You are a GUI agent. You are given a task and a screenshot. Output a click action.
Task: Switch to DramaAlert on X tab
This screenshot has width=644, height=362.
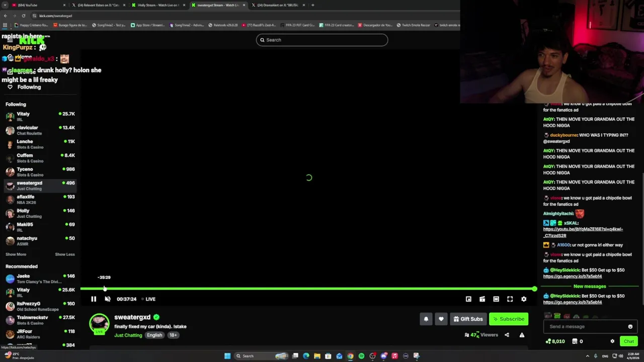[x=278, y=5]
